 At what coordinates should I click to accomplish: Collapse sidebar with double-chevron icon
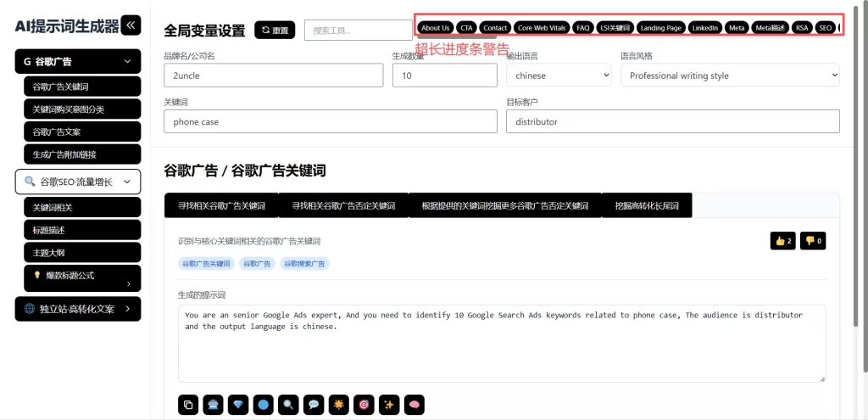pyautogui.click(x=131, y=25)
